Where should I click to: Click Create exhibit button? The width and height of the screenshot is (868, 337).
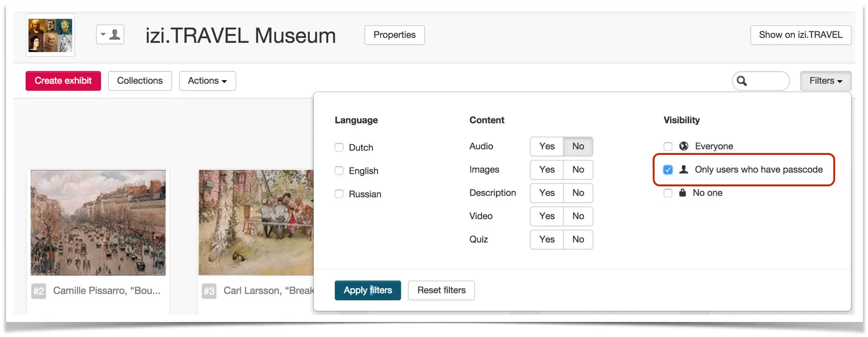(63, 81)
